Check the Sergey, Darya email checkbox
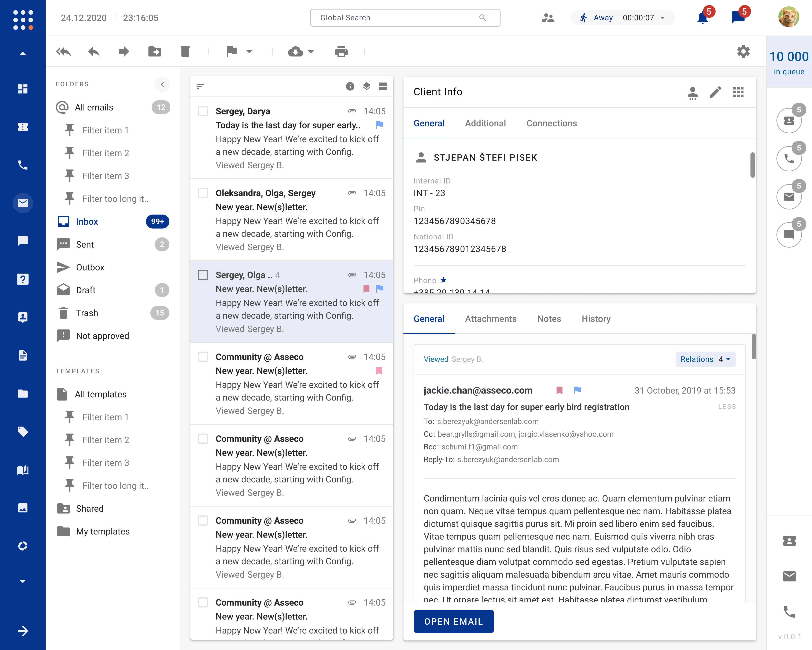The image size is (812, 650). tap(203, 111)
